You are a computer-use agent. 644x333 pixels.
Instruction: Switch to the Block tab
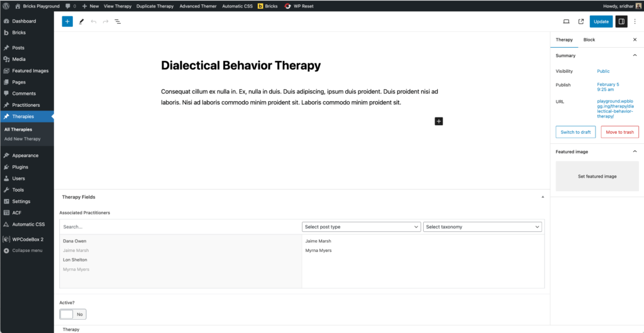[x=589, y=40]
